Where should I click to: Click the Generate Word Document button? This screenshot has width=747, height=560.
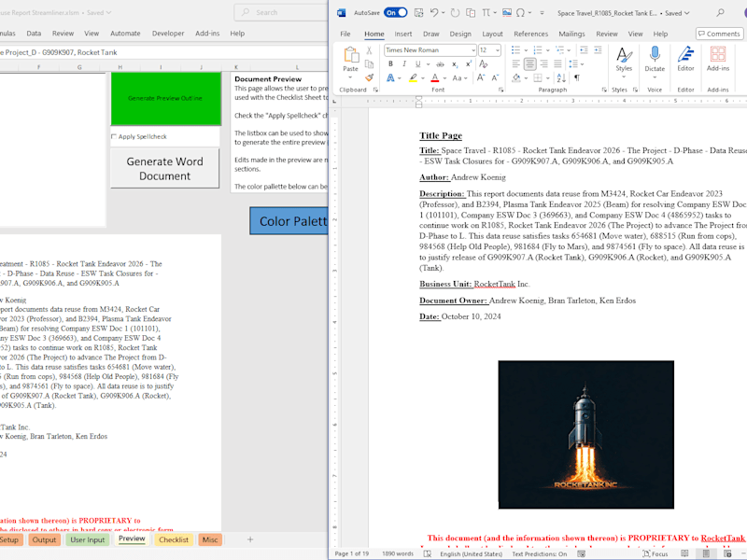point(165,169)
